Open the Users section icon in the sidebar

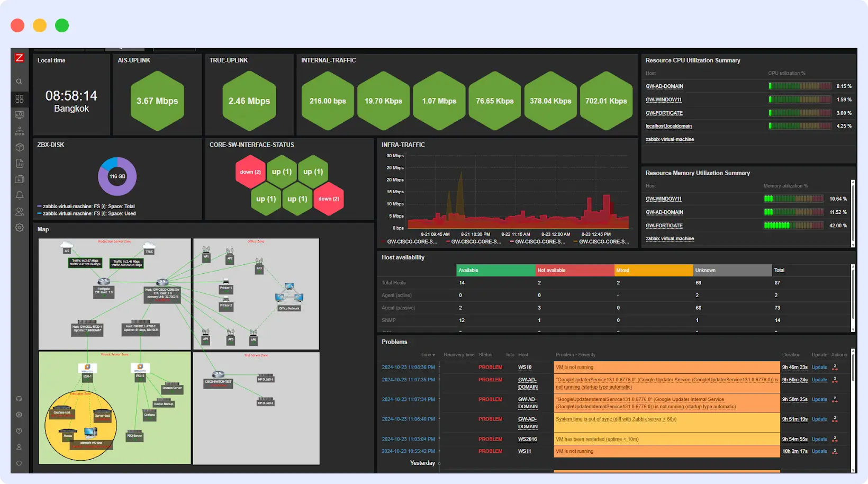pyautogui.click(x=20, y=211)
